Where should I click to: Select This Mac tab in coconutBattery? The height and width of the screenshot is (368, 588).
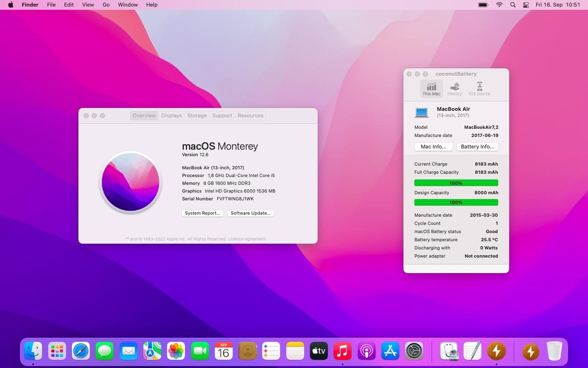point(432,89)
